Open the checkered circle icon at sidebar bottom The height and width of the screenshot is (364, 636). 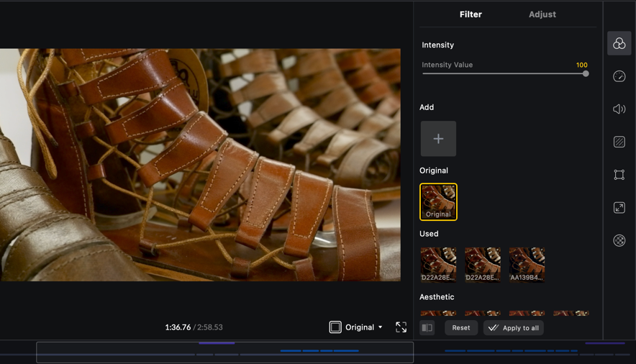pos(619,241)
